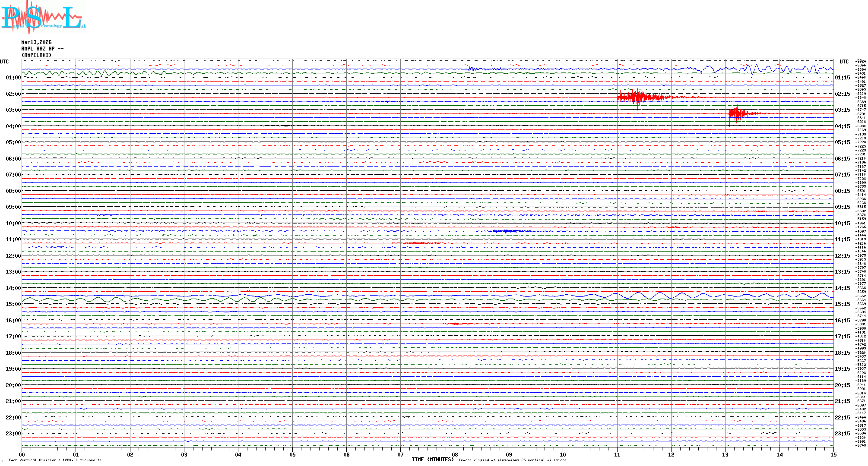Click the AMPL HHZ HP station header text
Viewport: 868px width, 466px height.
pos(42,49)
